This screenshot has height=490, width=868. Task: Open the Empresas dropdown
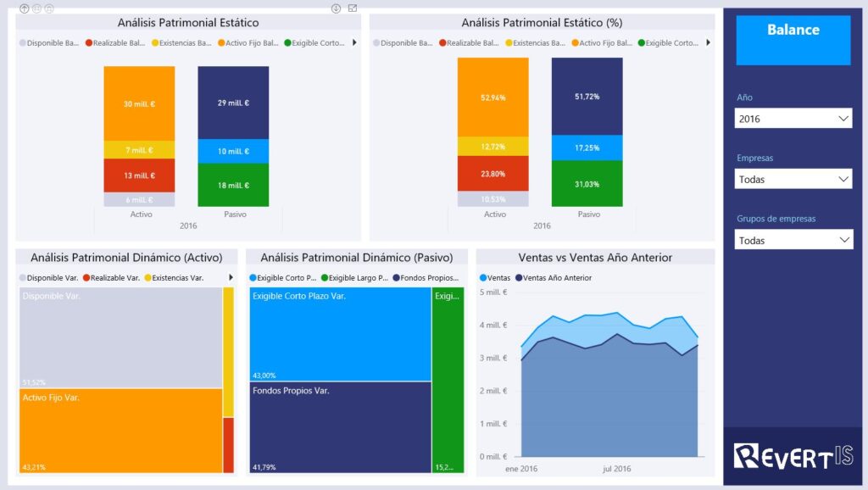pyautogui.click(x=793, y=180)
